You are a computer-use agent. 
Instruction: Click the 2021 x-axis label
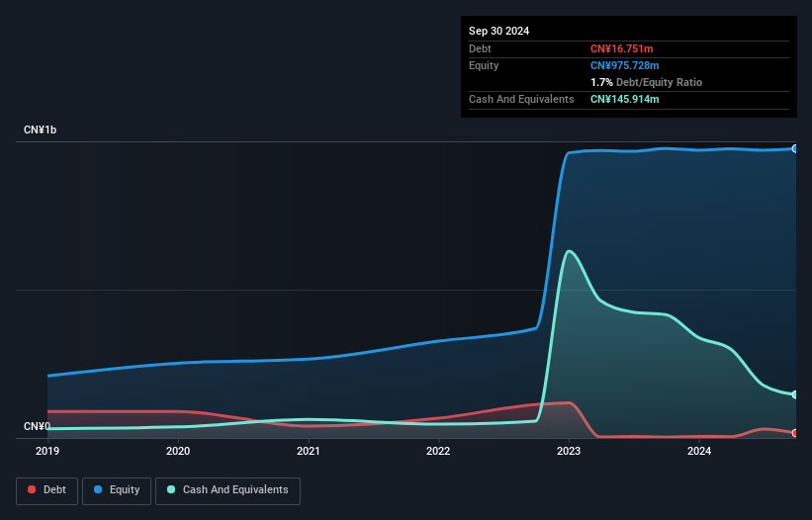[309, 451]
